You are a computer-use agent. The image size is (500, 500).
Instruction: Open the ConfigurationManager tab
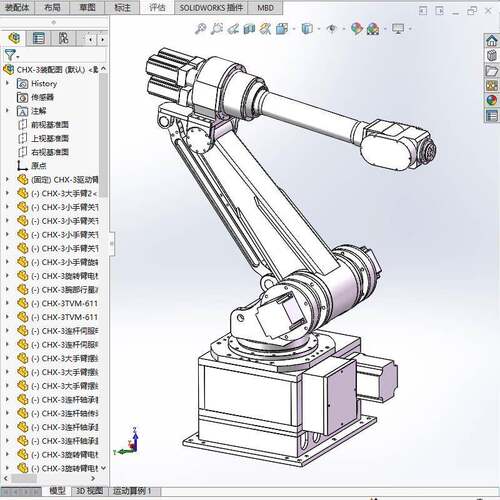click(x=63, y=38)
